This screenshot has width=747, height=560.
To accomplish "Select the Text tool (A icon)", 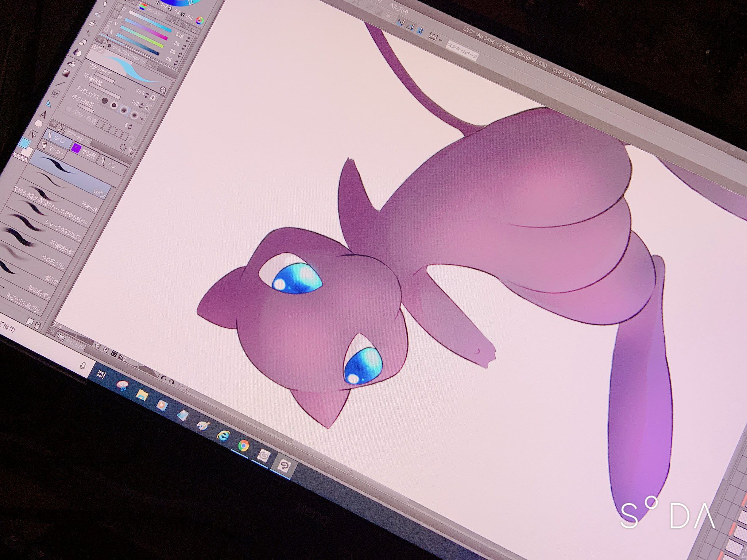I will pyautogui.click(x=43, y=116).
